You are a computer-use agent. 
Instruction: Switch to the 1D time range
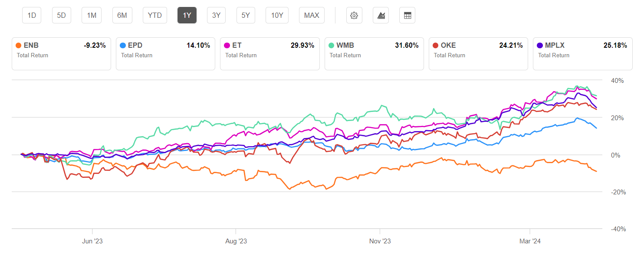point(31,15)
